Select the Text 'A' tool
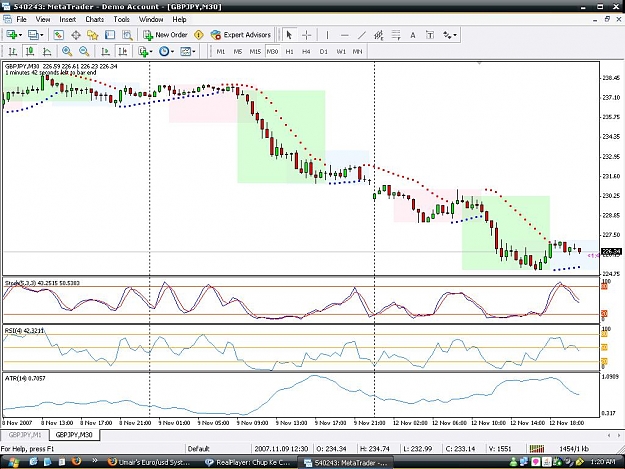625x469 pixels. [413, 35]
